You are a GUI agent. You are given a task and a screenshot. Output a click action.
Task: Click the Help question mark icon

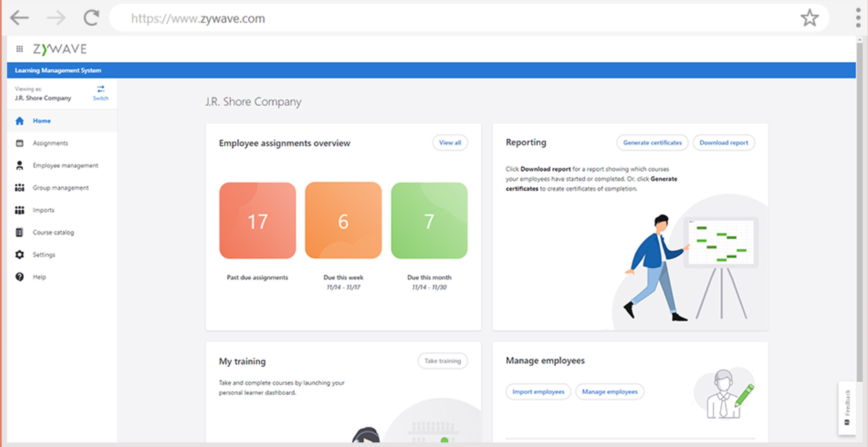point(19,277)
